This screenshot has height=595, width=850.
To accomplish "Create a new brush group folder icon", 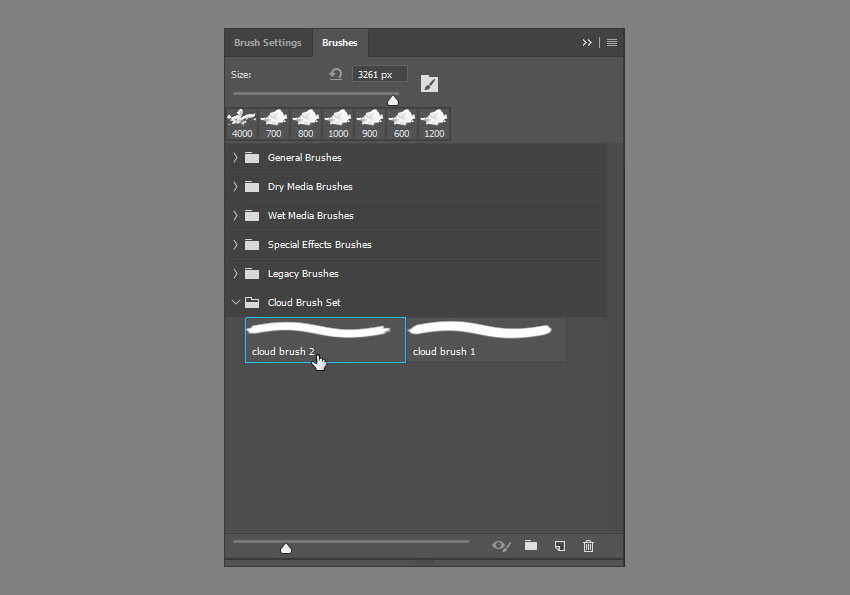I will click(531, 545).
